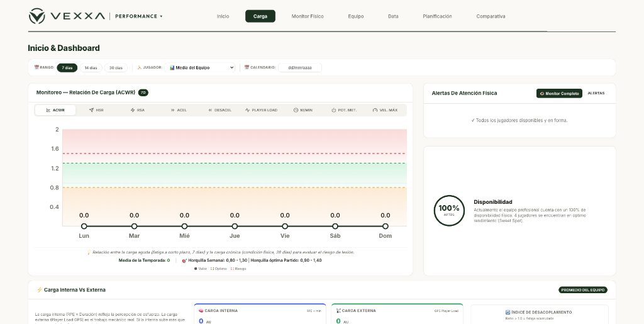This screenshot has width=644, height=324.
Task: Select the Carga nav tab
Action: 260,16
